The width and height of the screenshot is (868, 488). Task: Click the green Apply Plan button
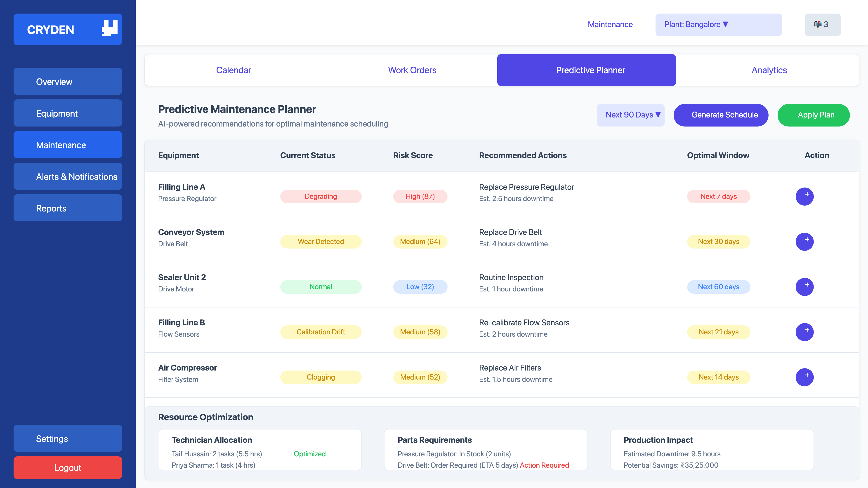[x=814, y=115]
